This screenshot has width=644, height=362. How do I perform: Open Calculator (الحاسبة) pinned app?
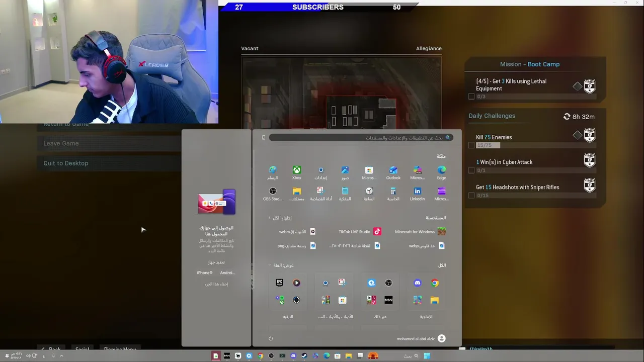pos(393,194)
